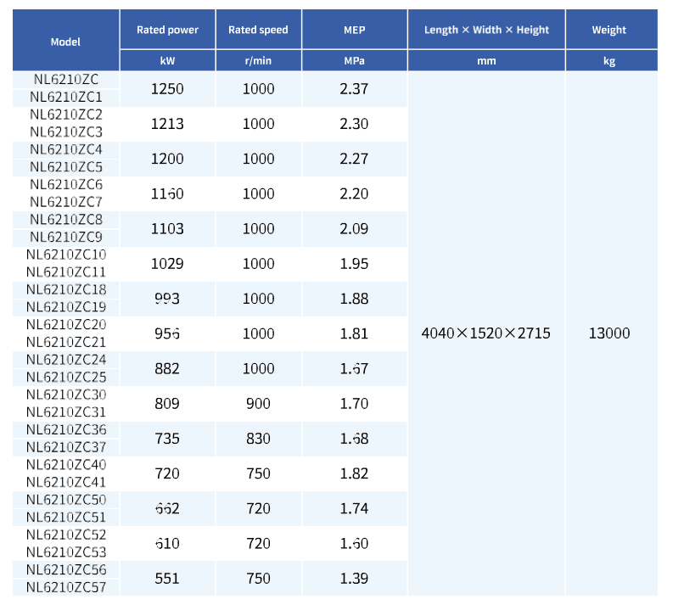Click MEP value 2.09

tap(354, 228)
